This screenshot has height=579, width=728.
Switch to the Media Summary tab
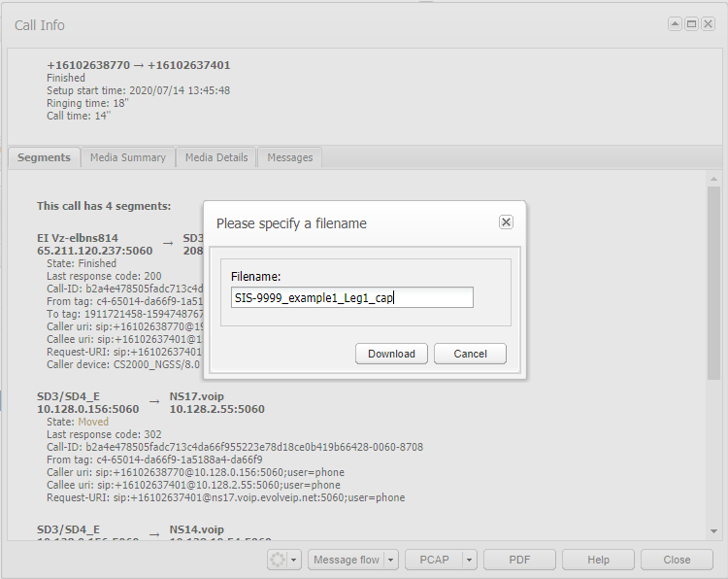tap(128, 157)
